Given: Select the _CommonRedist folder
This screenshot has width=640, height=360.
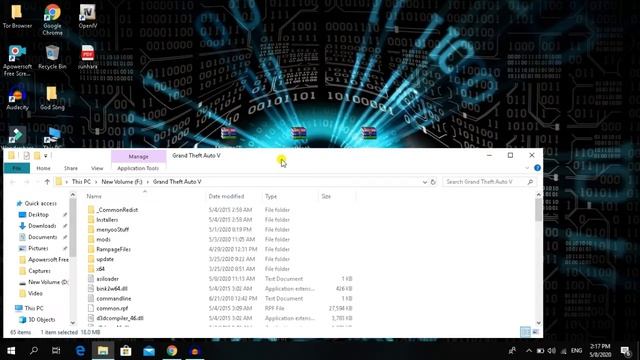Looking at the screenshot, I should click(117, 210).
